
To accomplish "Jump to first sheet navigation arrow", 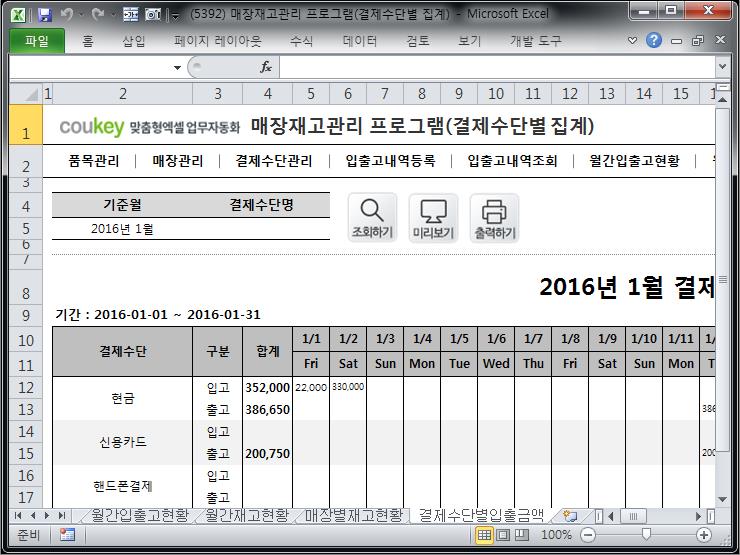I will 18,515.
